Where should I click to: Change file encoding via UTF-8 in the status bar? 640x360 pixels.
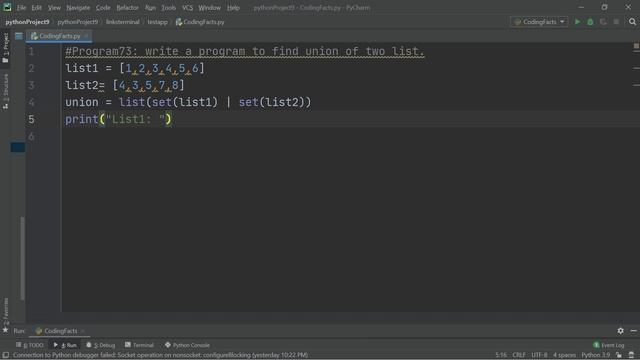[539, 355]
